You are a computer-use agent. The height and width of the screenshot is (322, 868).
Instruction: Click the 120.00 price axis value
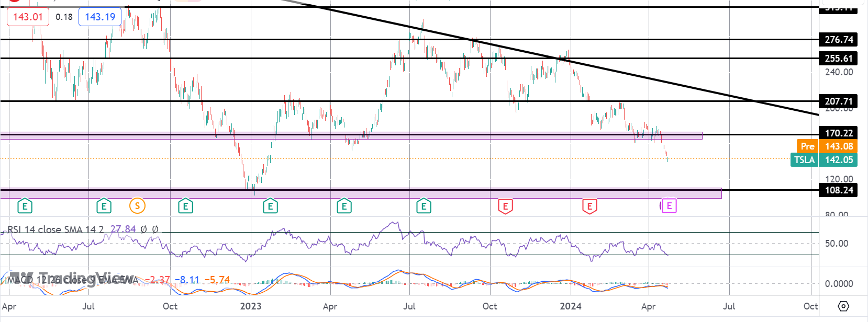(839, 179)
